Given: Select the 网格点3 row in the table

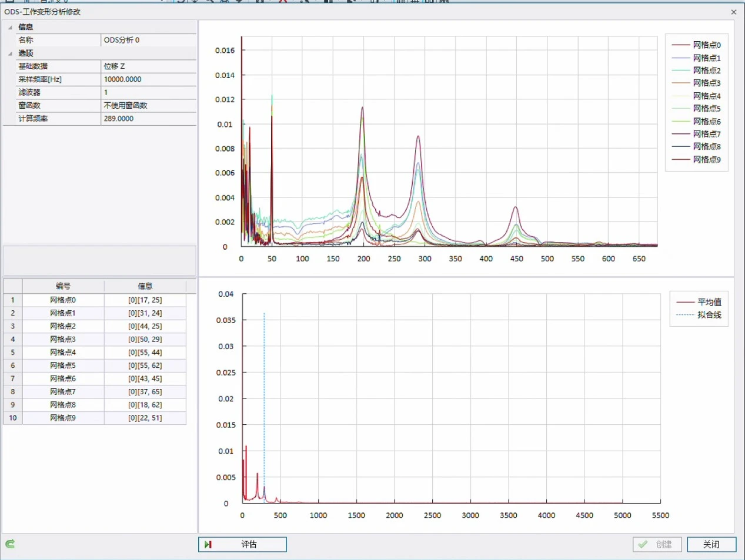Looking at the screenshot, I should (x=63, y=340).
